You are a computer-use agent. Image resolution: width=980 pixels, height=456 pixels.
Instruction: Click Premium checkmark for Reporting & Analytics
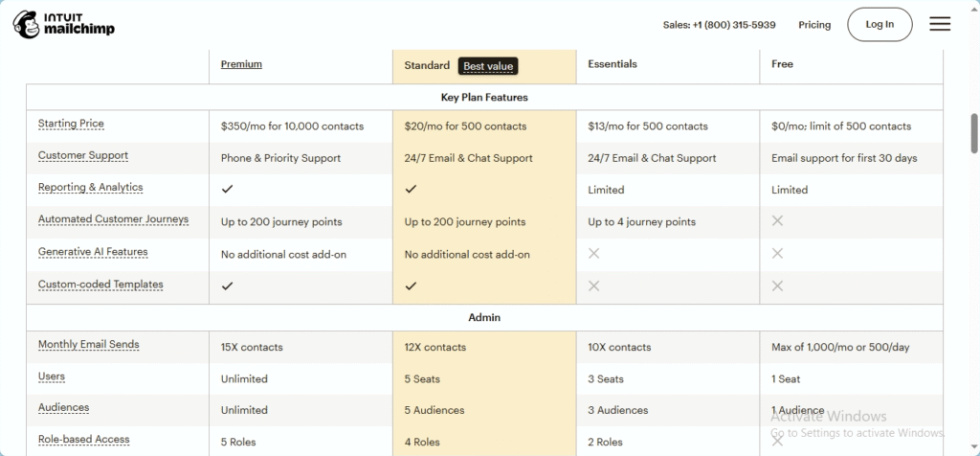[x=228, y=189]
